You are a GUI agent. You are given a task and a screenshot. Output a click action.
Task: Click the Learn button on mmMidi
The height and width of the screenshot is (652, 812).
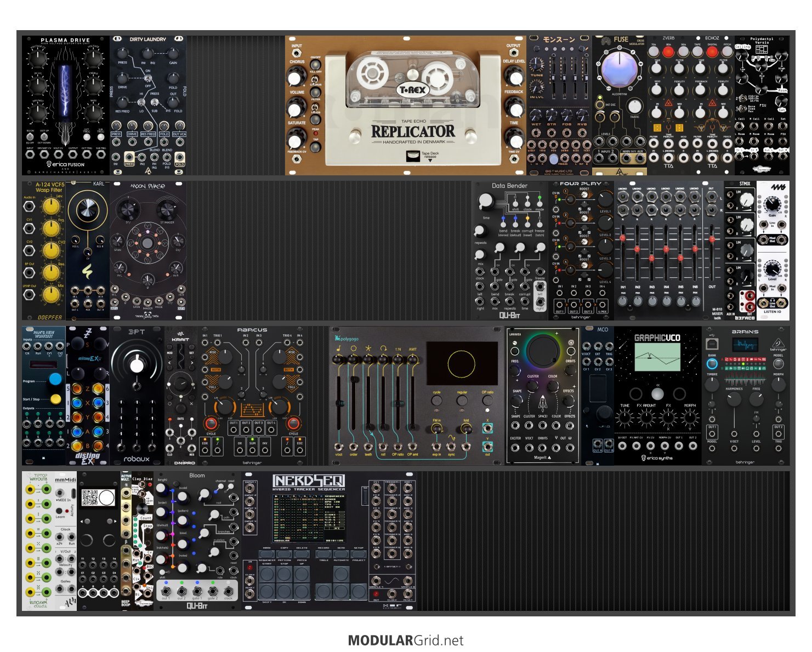(x=59, y=510)
